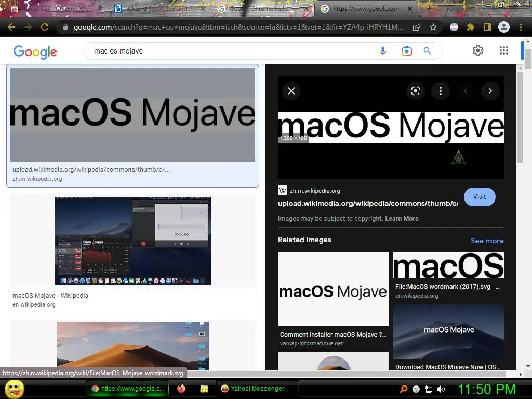Click the orange magnifier tray icon

click(404, 389)
